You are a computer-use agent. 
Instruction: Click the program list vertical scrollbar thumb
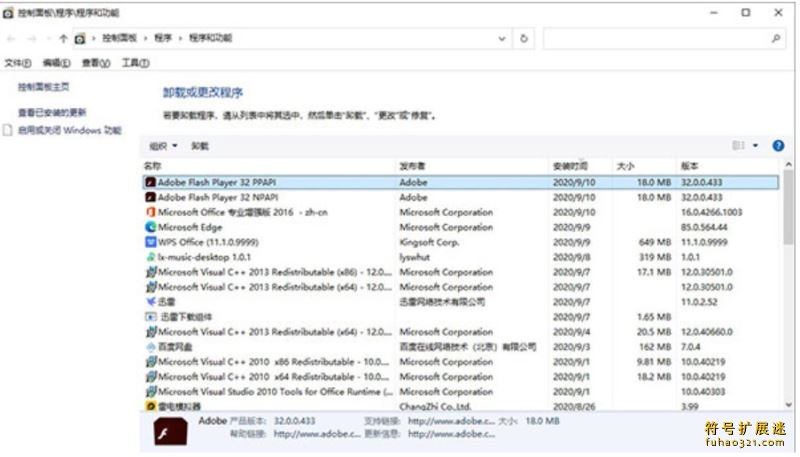pyautogui.click(x=789, y=208)
